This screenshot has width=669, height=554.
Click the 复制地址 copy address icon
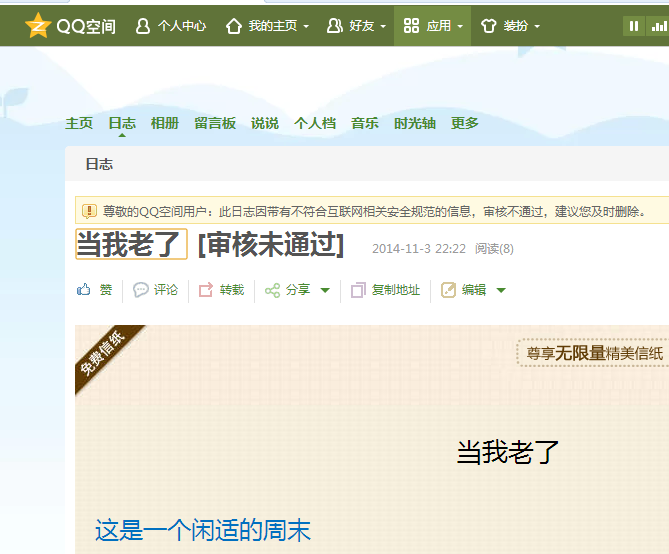pyautogui.click(x=358, y=290)
